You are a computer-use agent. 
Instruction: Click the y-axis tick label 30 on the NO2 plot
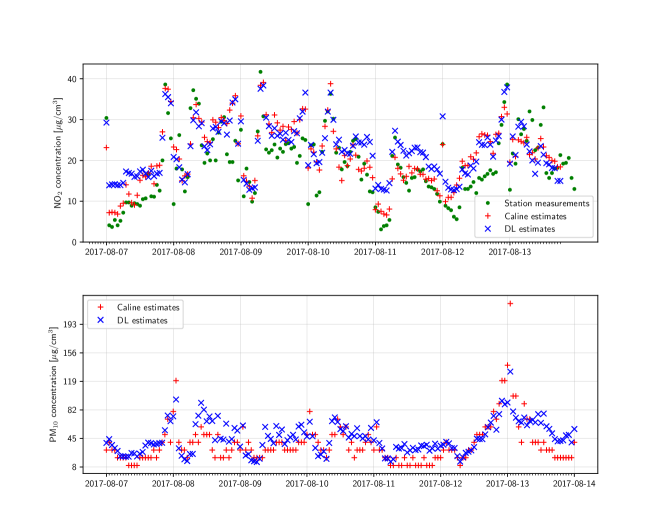[x=72, y=119]
